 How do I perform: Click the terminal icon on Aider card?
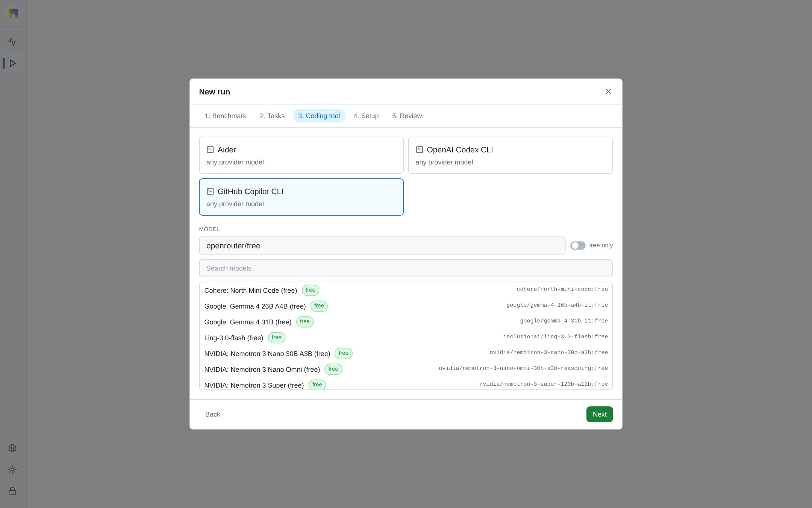[x=210, y=150]
